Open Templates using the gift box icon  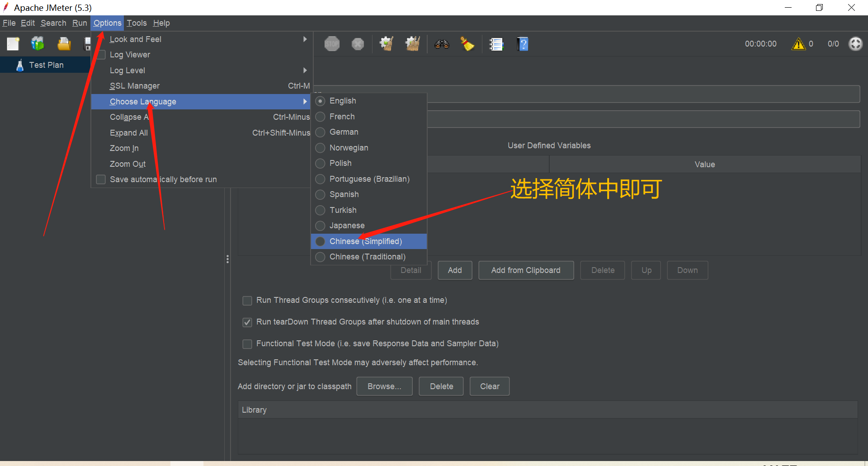(38, 43)
